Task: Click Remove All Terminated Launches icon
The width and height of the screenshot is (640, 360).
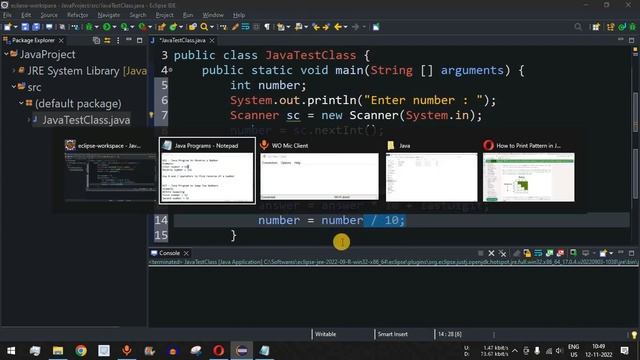Action: point(502,253)
